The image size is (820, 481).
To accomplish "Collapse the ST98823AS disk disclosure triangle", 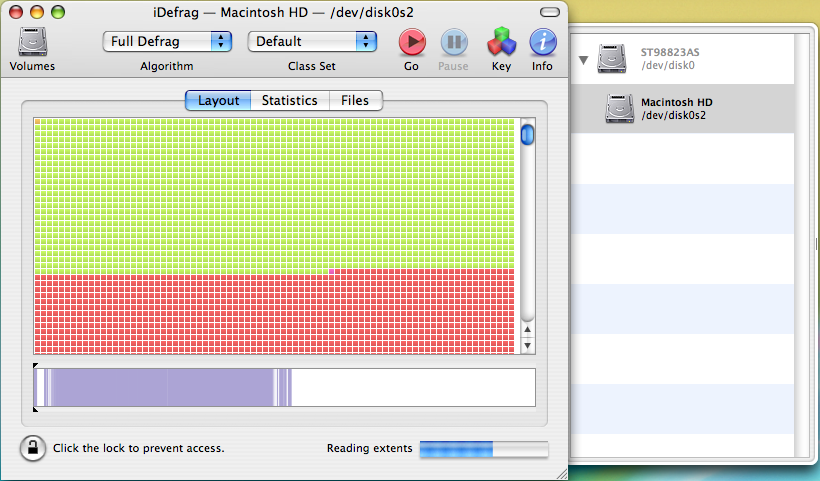I will click(584, 60).
